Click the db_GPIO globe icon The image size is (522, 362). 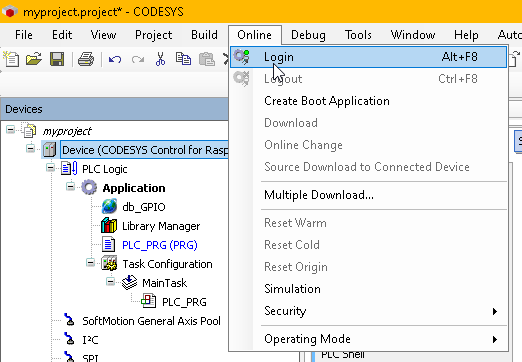click(109, 207)
